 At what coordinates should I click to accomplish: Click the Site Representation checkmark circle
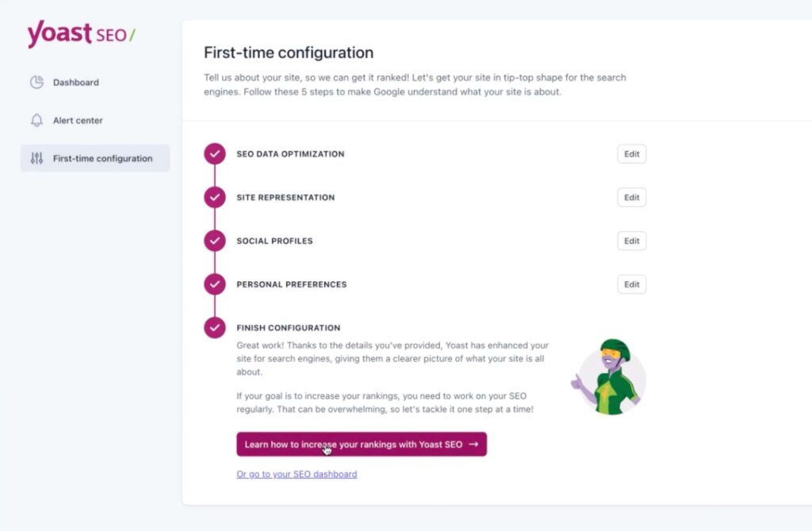tap(215, 197)
